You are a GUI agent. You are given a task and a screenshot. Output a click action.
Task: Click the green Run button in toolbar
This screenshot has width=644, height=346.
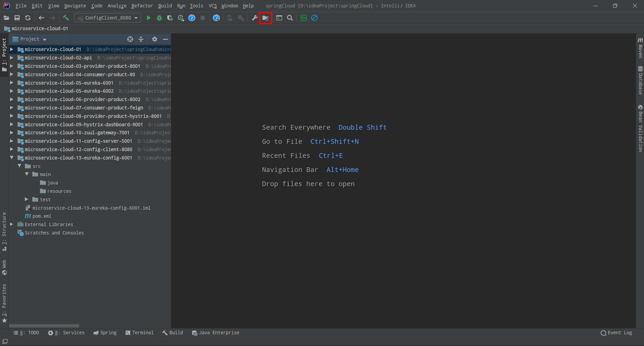[x=148, y=18]
